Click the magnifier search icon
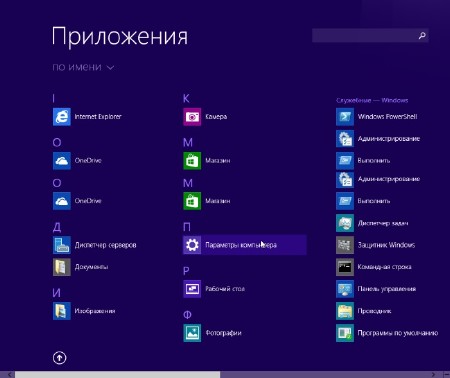Screen dimensions: 450x378 [x=422, y=35]
